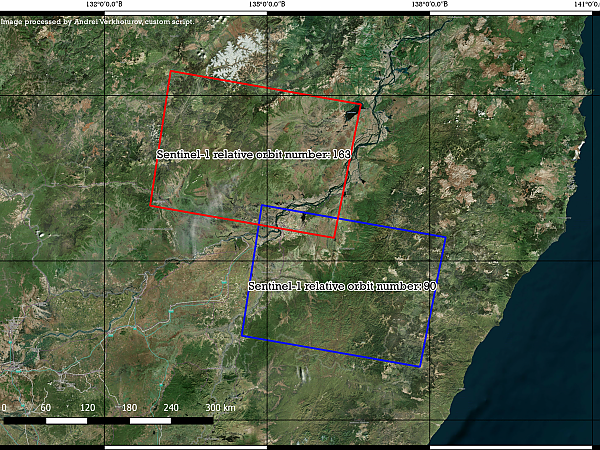Click the bottom-left corner of the red rectangle
The width and height of the screenshot is (600, 450).
pyautogui.click(x=151, y=206)
